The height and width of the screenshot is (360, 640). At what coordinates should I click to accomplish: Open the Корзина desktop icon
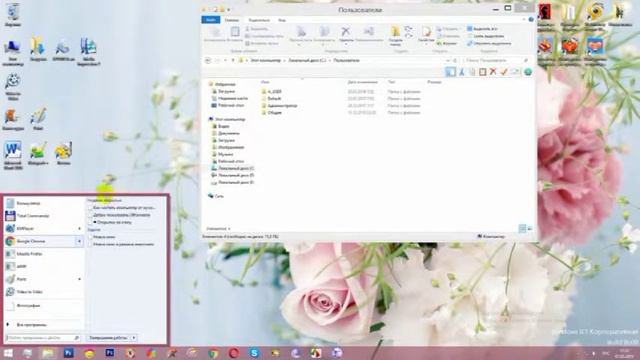(13, 15)
